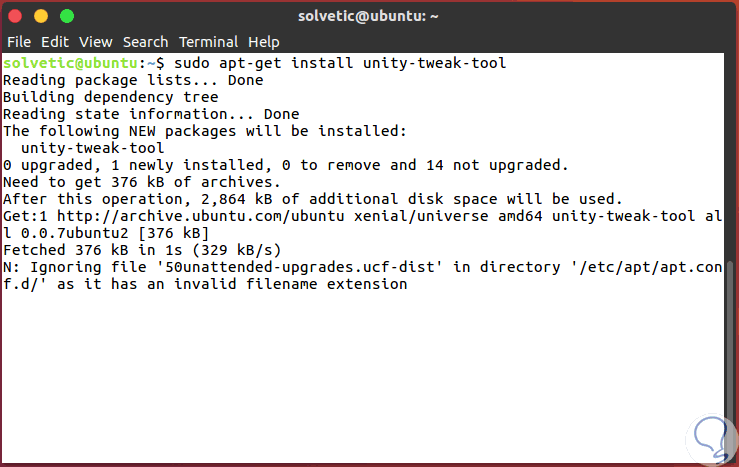
Task: Click the empty terminal area below the output
Action: click(x=360, y=380)
